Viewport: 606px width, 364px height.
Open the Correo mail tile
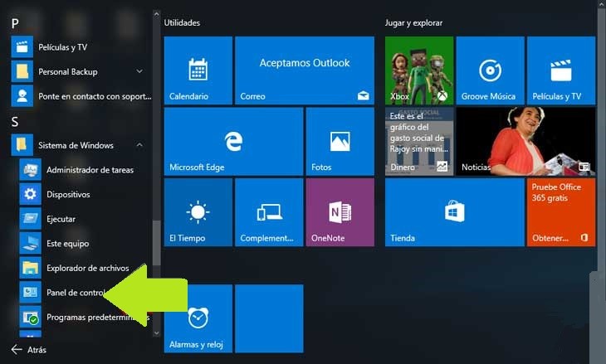305,70
